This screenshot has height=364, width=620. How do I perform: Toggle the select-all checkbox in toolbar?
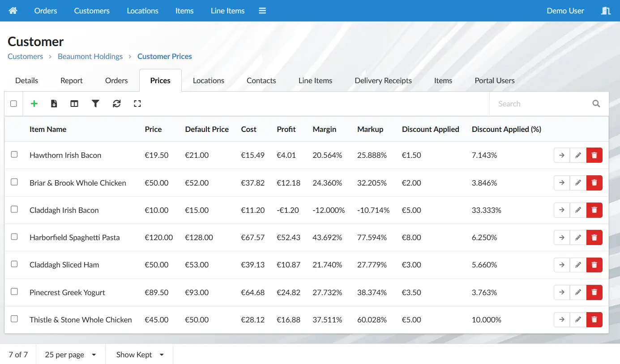pos(13,104)
